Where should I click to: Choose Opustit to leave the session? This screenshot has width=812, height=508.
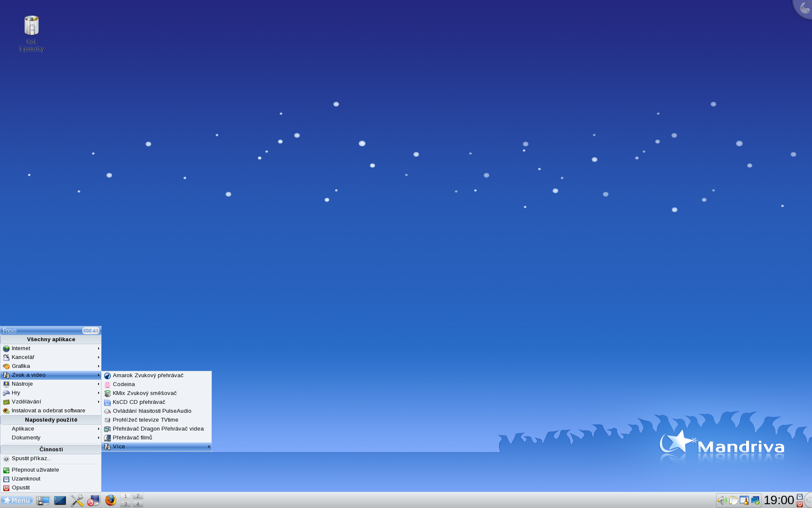(51, 488)
